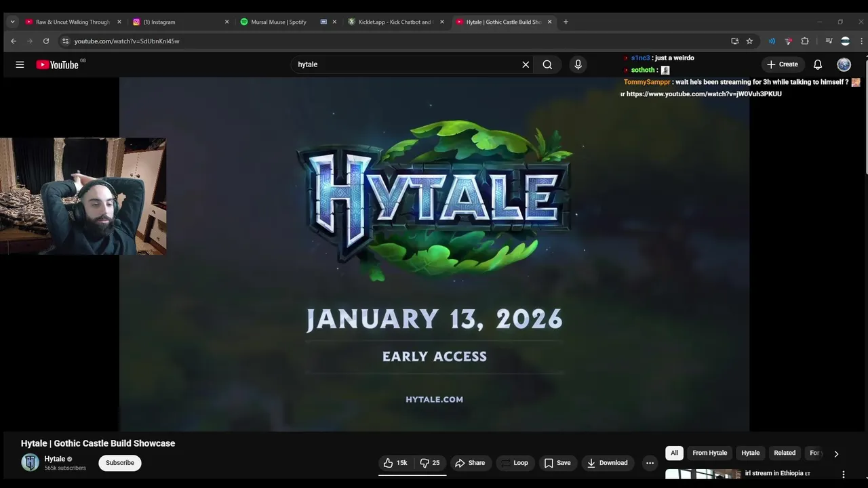Save the video to a playlist
868x488 pixels.
pos(557,463)
